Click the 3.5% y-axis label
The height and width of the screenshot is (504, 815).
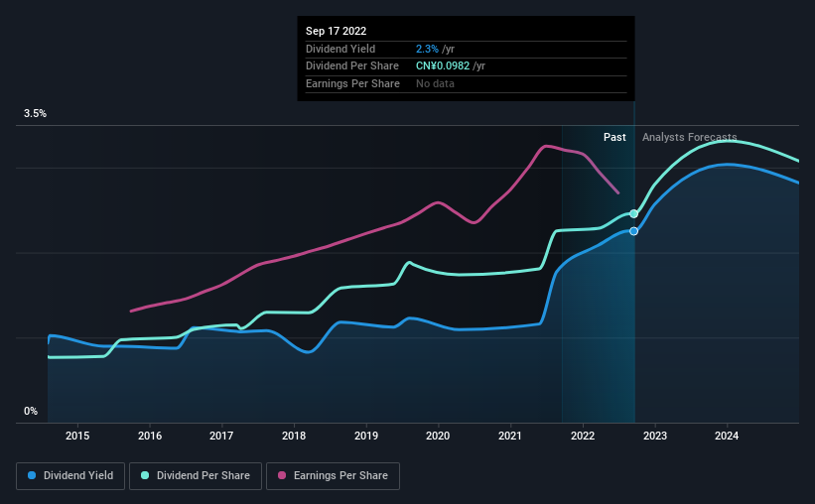pos(35,114)
